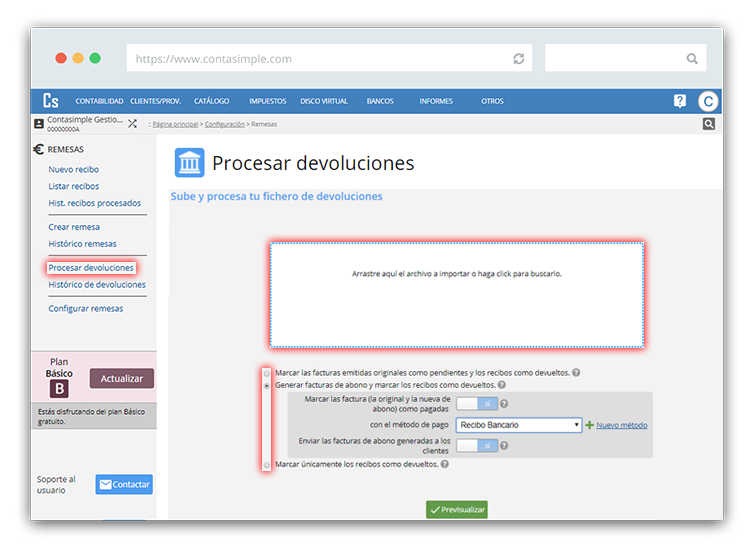Toggle Enviar las facturas de abono switch
The height and width of the screenshot is (552, 750).
[x=477, y=445]
